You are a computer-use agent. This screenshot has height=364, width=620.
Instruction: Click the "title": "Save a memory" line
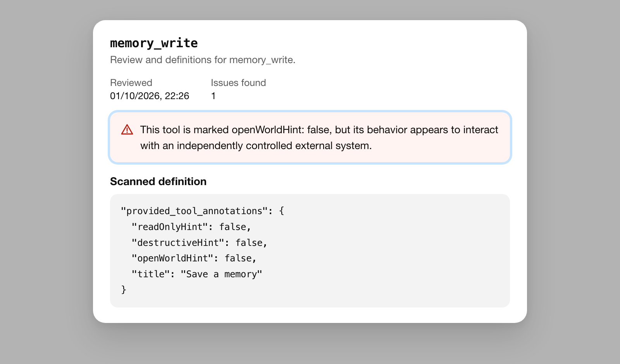(197, 274)
